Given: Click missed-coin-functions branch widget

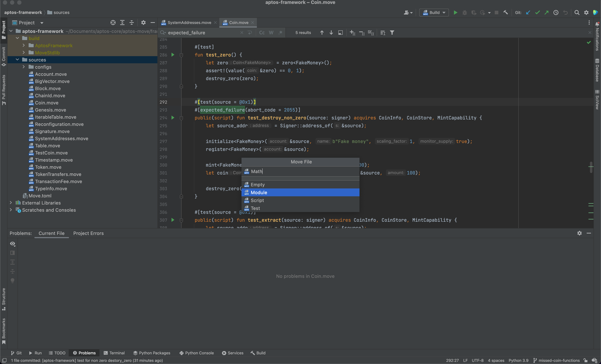Looking at the screenshot, I should point(556,360).
